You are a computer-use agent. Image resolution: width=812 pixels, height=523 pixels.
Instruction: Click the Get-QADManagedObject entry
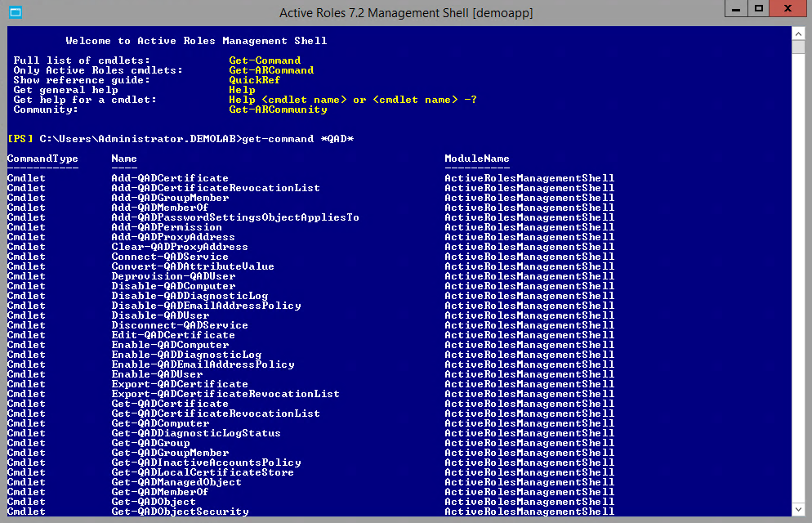tap(176, 483)
